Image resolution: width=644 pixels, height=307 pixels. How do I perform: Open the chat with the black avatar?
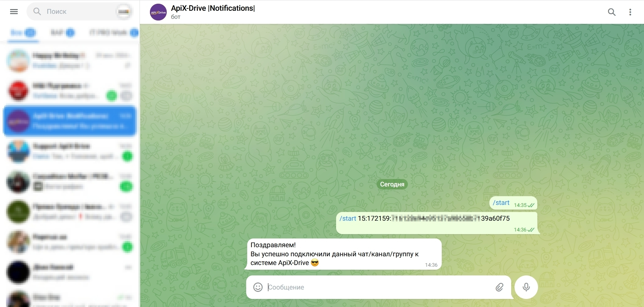[x=70, y=272]
